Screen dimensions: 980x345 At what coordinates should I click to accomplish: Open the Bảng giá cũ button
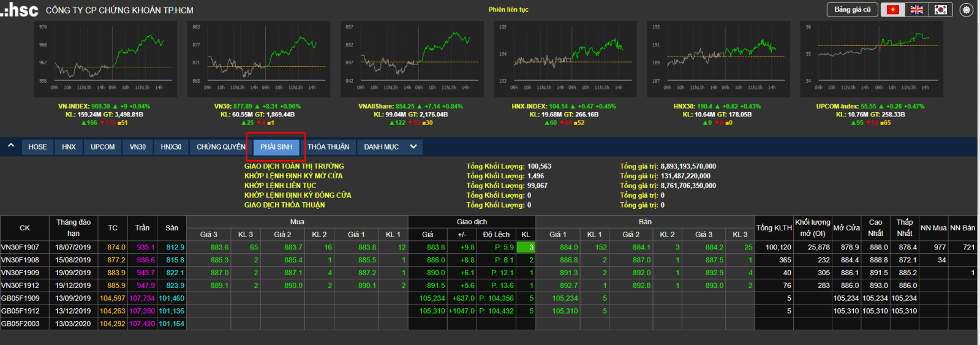852,10
